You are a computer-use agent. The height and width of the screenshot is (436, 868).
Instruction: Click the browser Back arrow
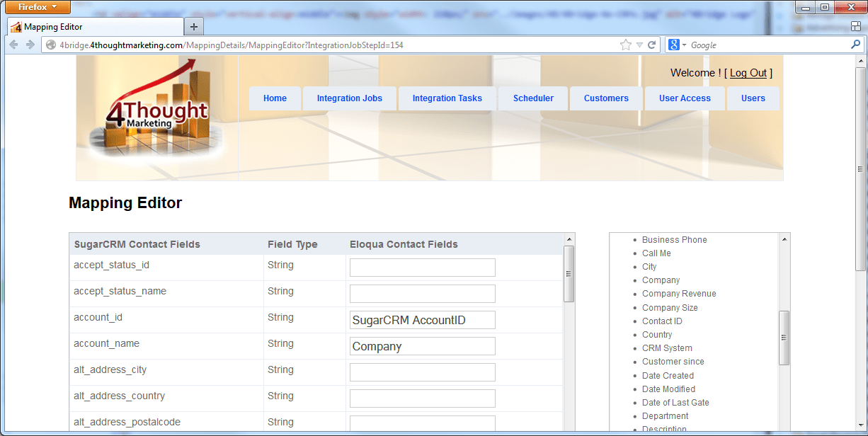pos(13,45)
